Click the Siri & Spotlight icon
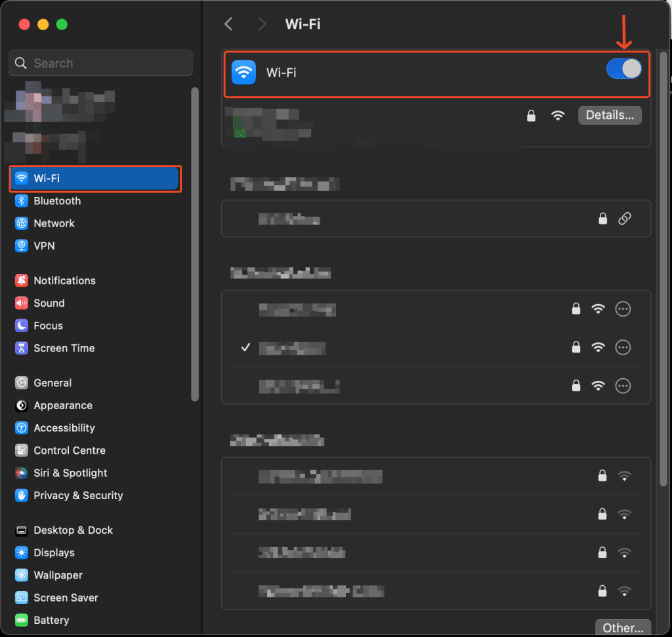This screenshot has width=672, height=637. tap(22, 473)
